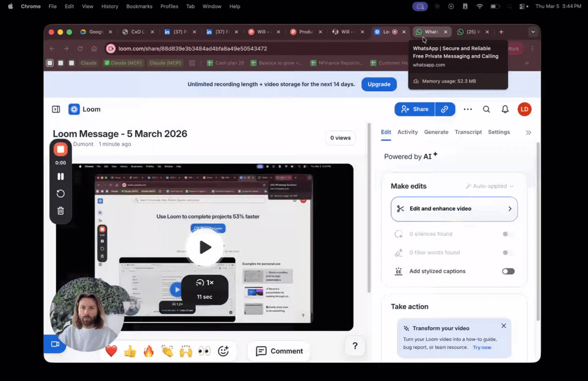The height and width of the screenshot is (381, 588).
Task: Change playback speed 1× control
Action: click(205, 283)
